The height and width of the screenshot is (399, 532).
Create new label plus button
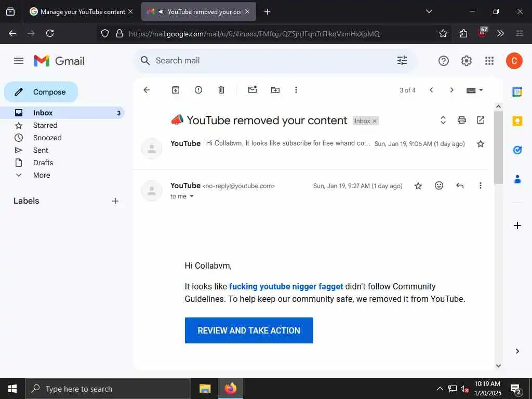[115, 201]
